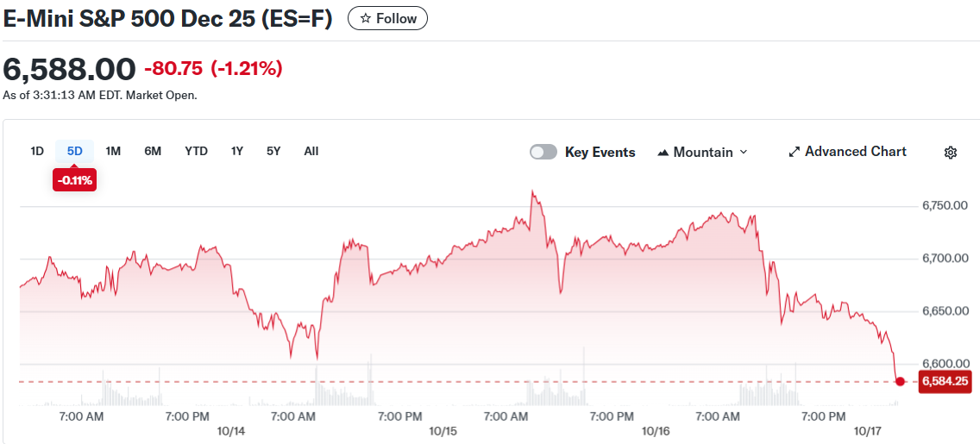Expand the Mountain chart type dropdown
The width and height of the screenshot is (980, 444).
click(x=744, y=153)
